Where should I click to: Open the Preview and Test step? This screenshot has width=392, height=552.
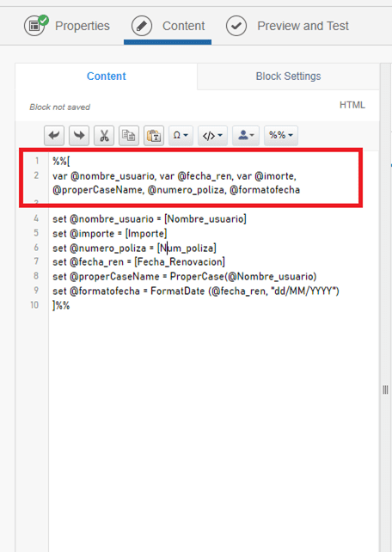303,26
